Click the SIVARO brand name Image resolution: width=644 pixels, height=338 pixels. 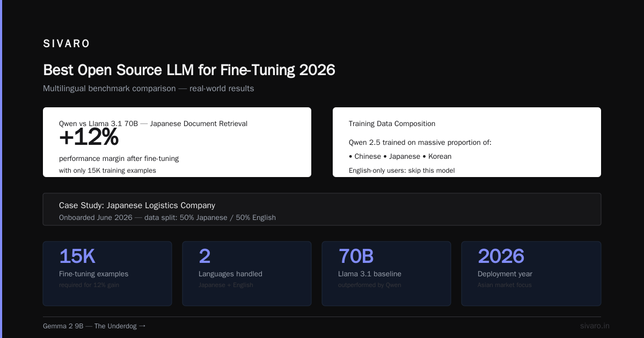pos(67,44)
